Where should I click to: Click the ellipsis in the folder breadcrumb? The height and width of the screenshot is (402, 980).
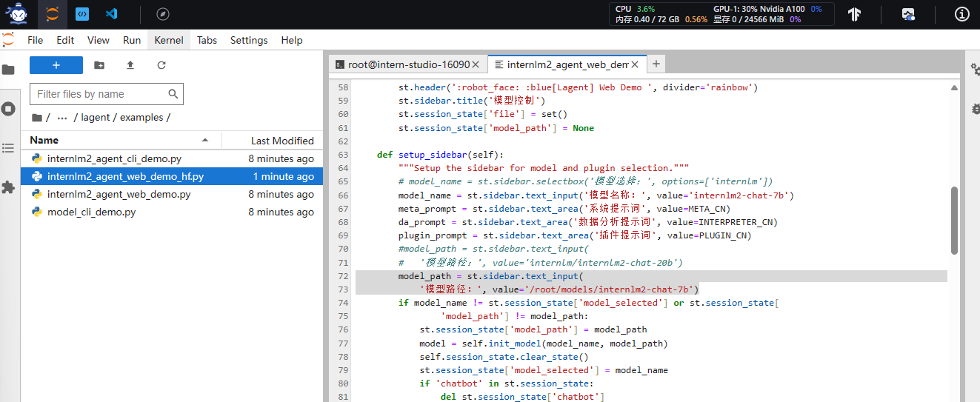[x=62, y=118]
